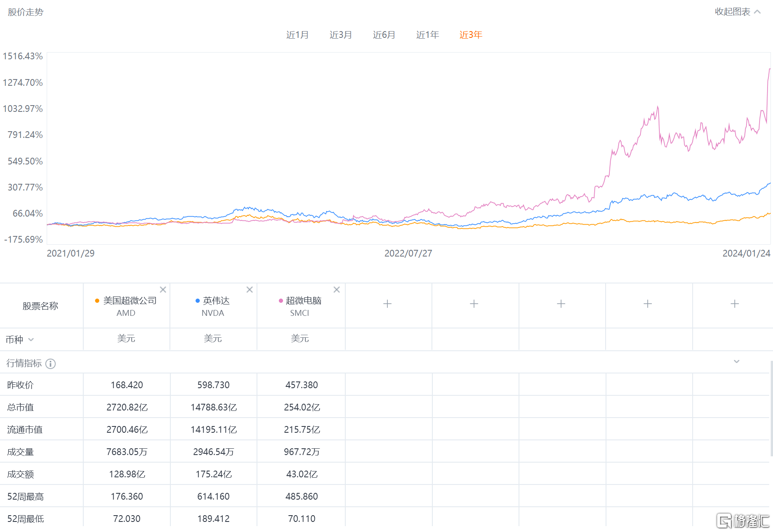Click the 格隆汇 logo watermark

743,521
